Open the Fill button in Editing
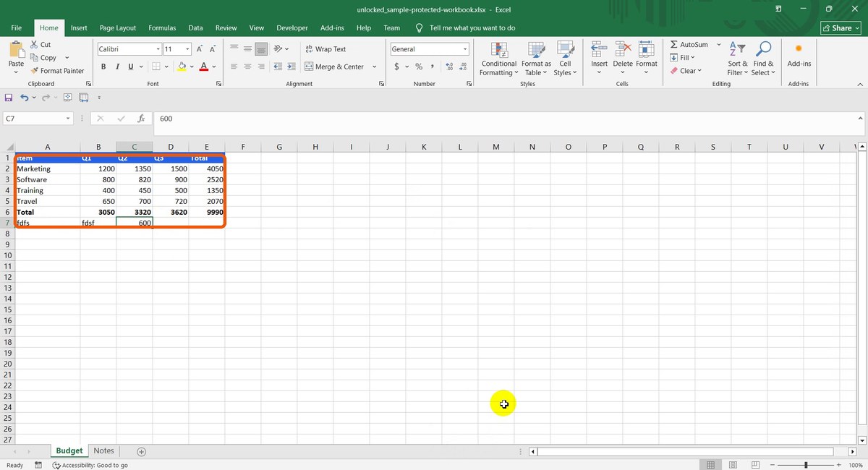The image size is (868, 470). pyautogui.click(x=683, y=58)
